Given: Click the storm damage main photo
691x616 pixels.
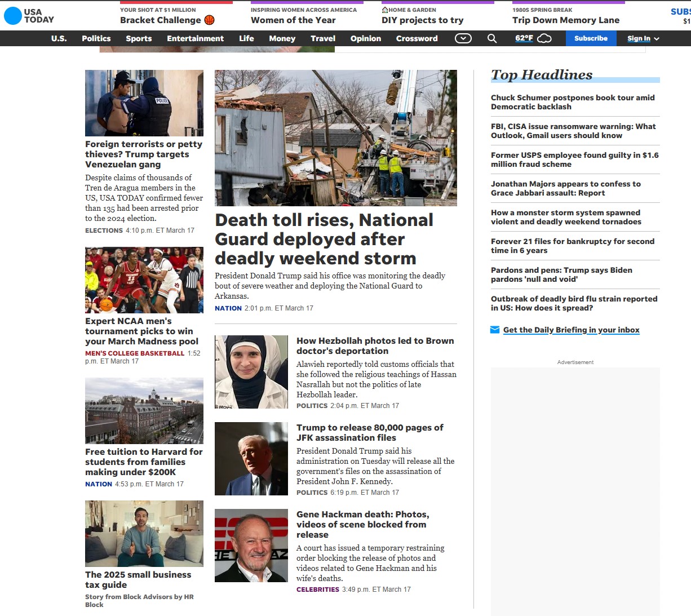Looking at the screenshot, I should coord(336,138).
